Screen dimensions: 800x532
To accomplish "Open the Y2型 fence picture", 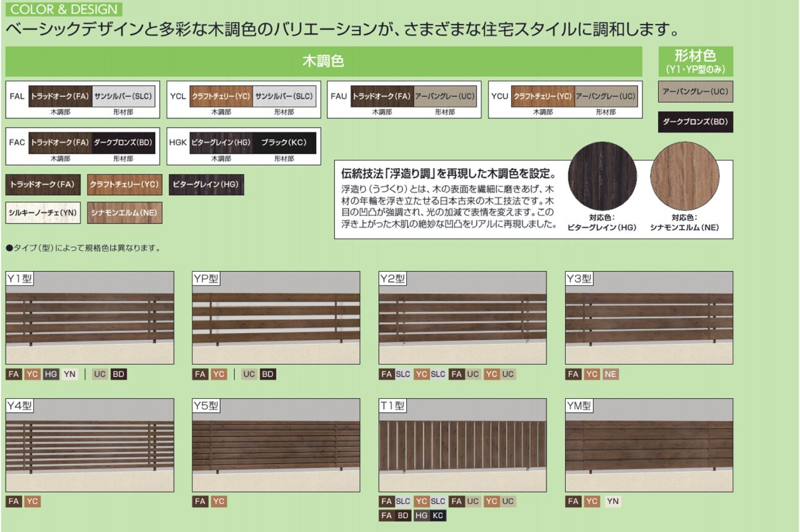I will tap(462, 318).
